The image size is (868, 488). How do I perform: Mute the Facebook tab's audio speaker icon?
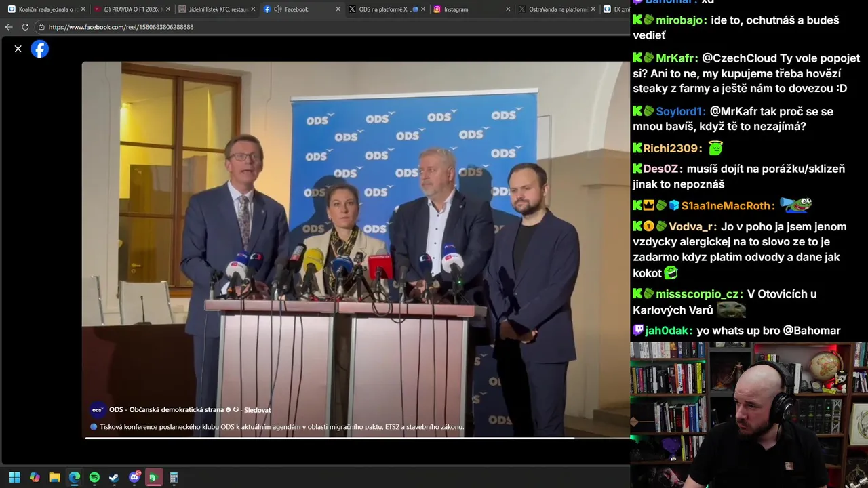(x=277, y=9)
